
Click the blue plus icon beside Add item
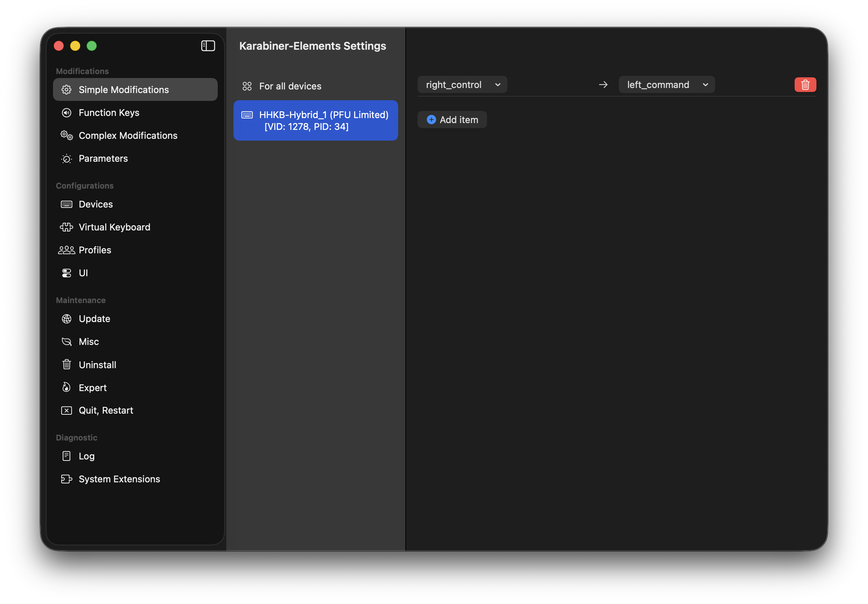pos(431,120)
